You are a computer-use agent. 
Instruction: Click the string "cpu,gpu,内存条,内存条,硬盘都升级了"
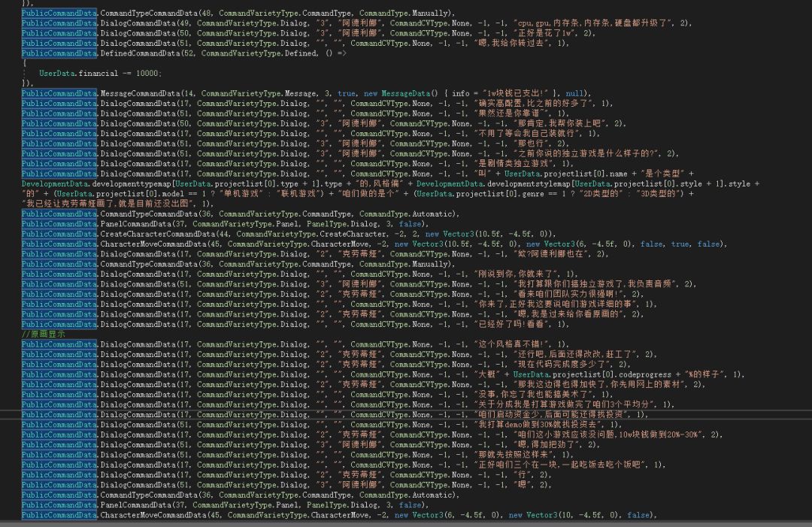click(x=575, y=23)
